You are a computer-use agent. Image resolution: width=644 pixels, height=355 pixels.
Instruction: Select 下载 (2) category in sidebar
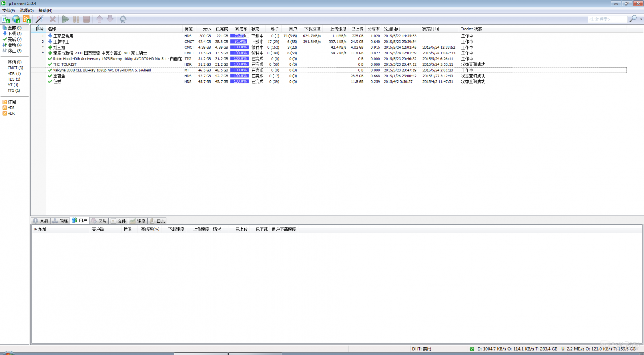(x=14, y=33)
